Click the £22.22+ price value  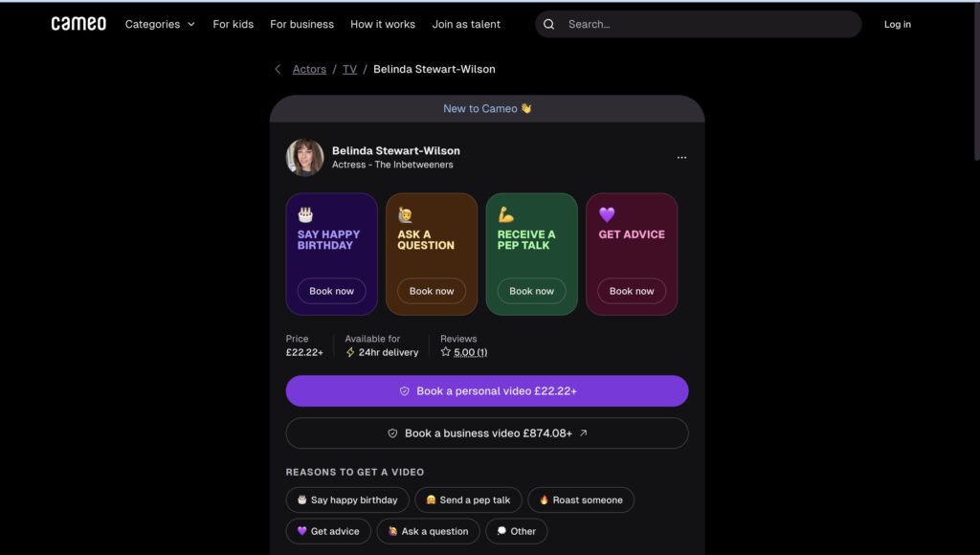coord(304,352)
